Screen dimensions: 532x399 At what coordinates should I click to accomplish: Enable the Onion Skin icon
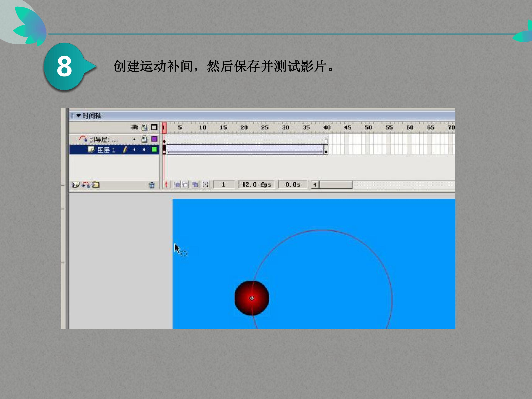[x=177, y=185]
